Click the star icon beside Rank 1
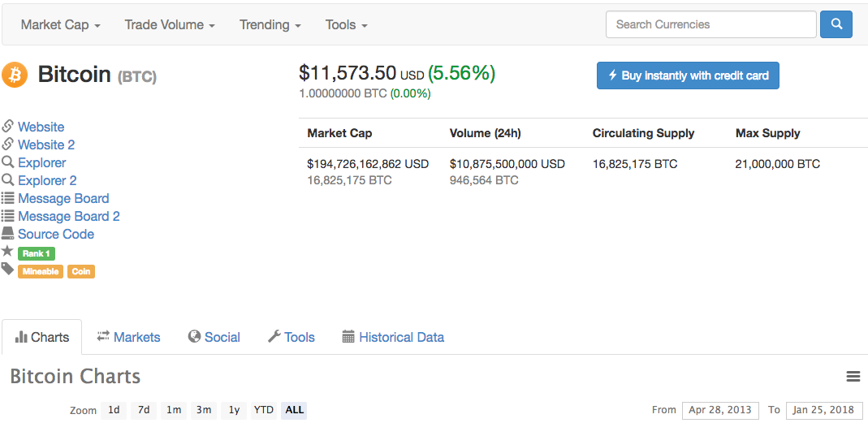Image resolution: width=868 pixels, height=423 pixels. point(7,251)
